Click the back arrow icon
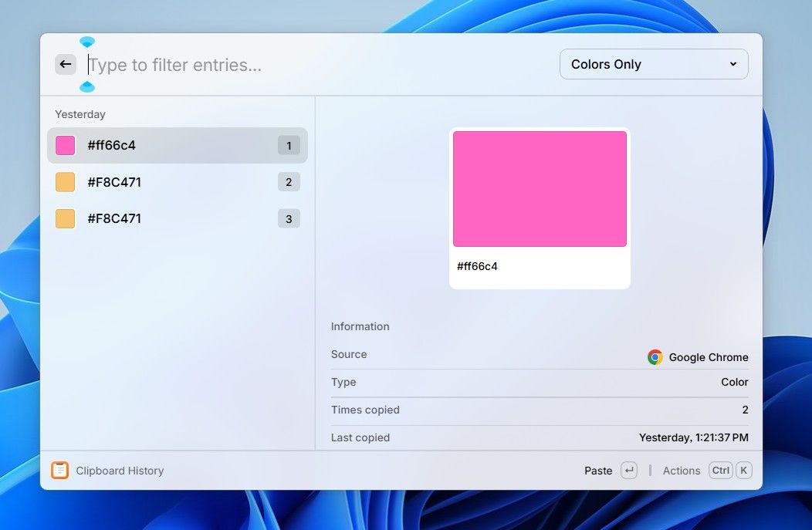 click(66, 64)
